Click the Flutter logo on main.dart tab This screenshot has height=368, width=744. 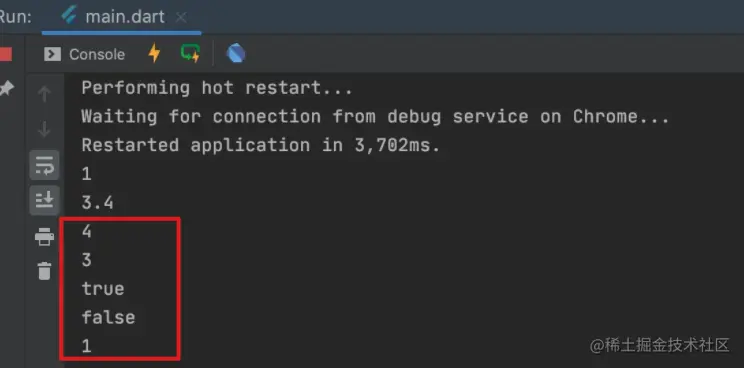pos(70,17)
